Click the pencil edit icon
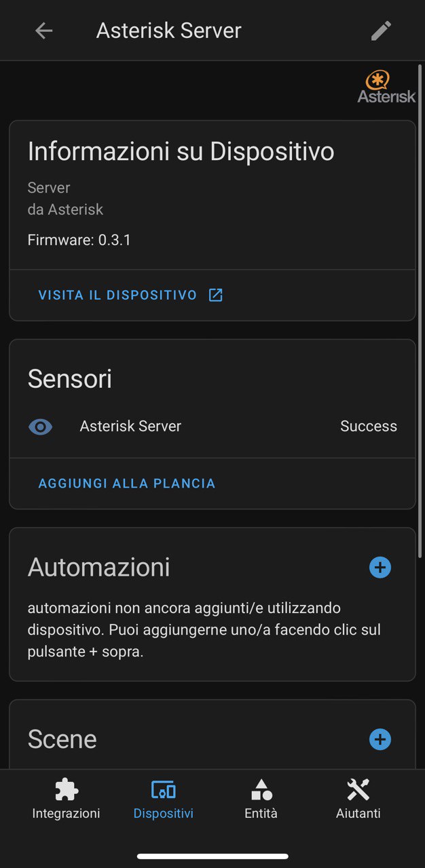This screenshot has height=868, width=425. (x=381, y=31)
